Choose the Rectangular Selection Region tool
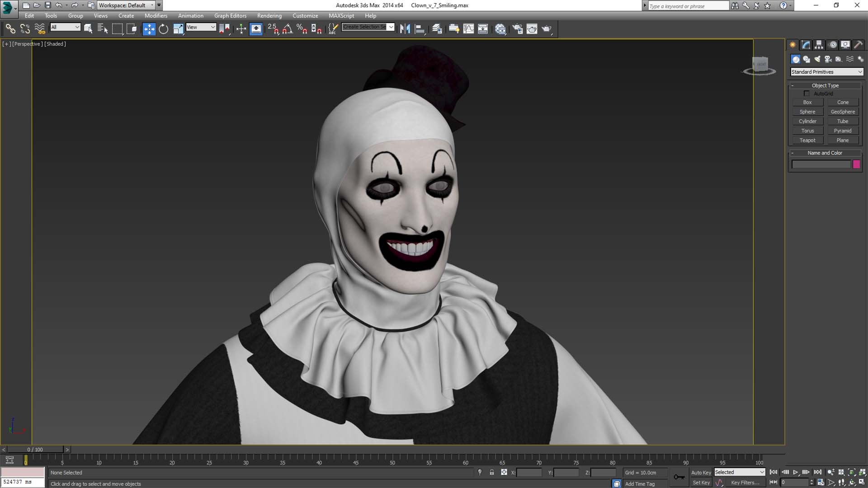This screenshot has width=868, height=488. (117, 29)
